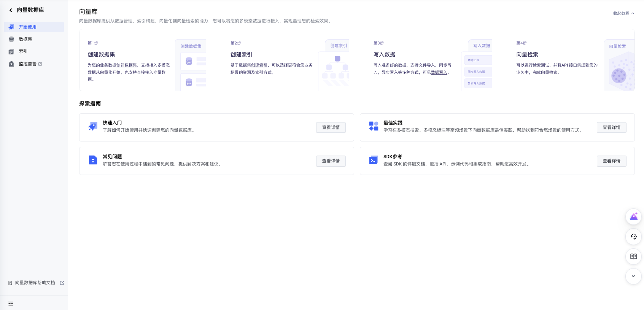Collapse the floating button stack with the down chevron
The height and width of the screenshot is (310, 644).
(634, 276)
